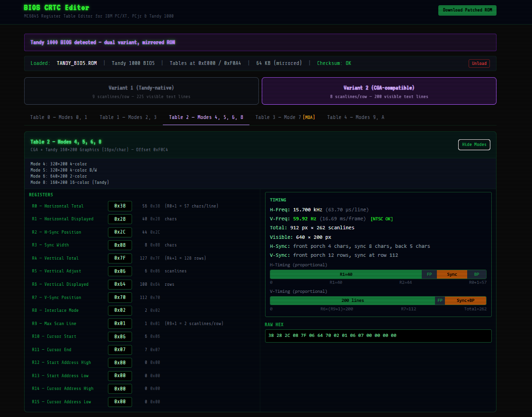This screenshot has height=417, width=532.
Task: Select Variant 1 (Tandy-native)
Action: coord(141,91)
